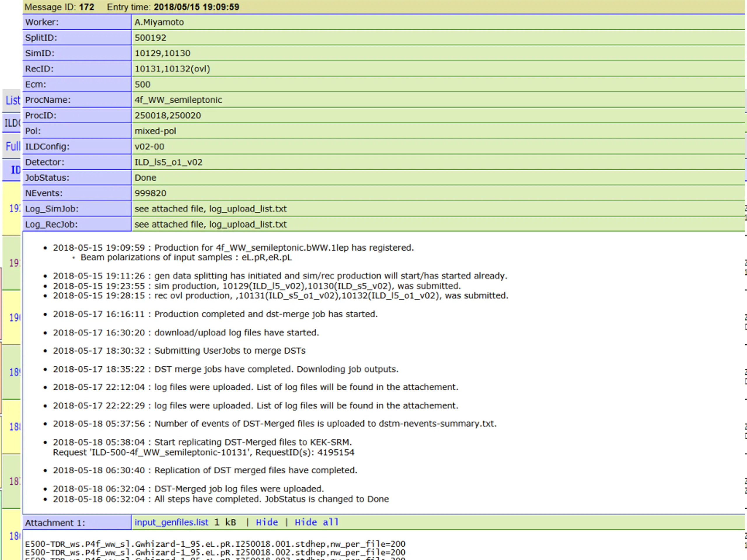This screenshot has width=747, height=560.
Task: Click the dstm-nevents-summary.txt log entry
Action: pos(275,423)
